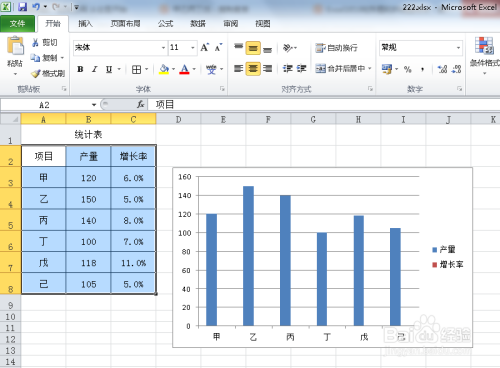The width and height of the screenshot is (500, 368).
Task: Open the merge cells dropdown arrow
Action: point(369,69)
